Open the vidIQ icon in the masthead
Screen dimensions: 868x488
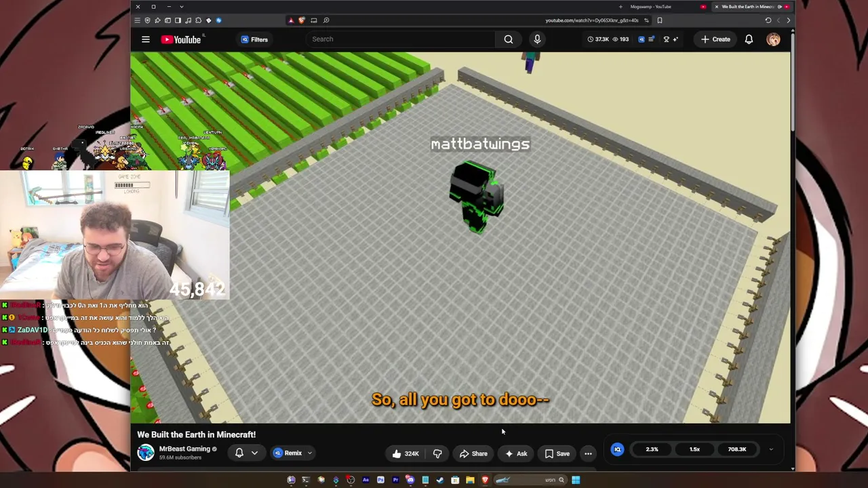(x=642, y=39)
